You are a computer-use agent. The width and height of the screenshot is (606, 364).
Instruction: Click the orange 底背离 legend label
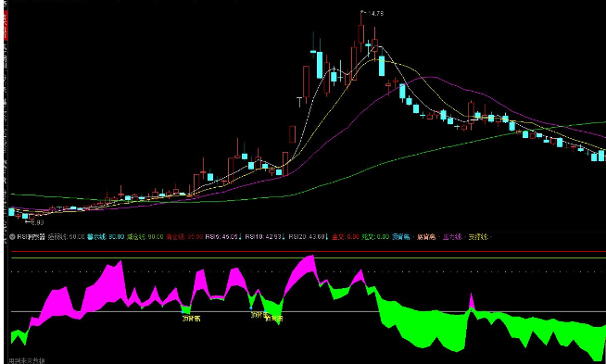pos(426,237)
